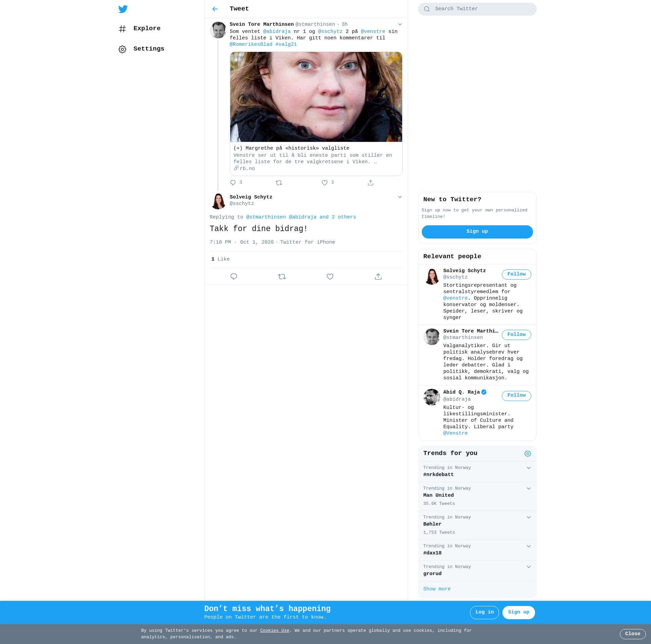Viewport: 651px width, 644px height.
Task: Open @venstre link in Solveig Schytz's bio
Action: pyautogui.click(x=455, y=298)
